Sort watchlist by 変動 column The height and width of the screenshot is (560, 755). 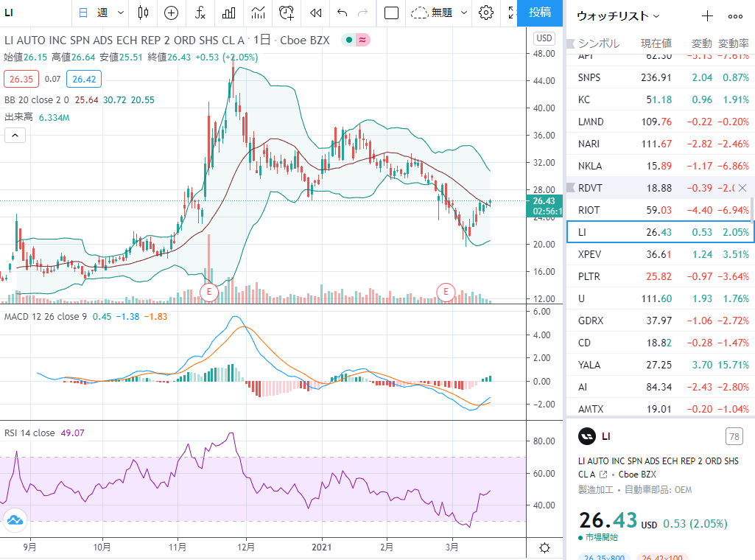click(701, 43)
